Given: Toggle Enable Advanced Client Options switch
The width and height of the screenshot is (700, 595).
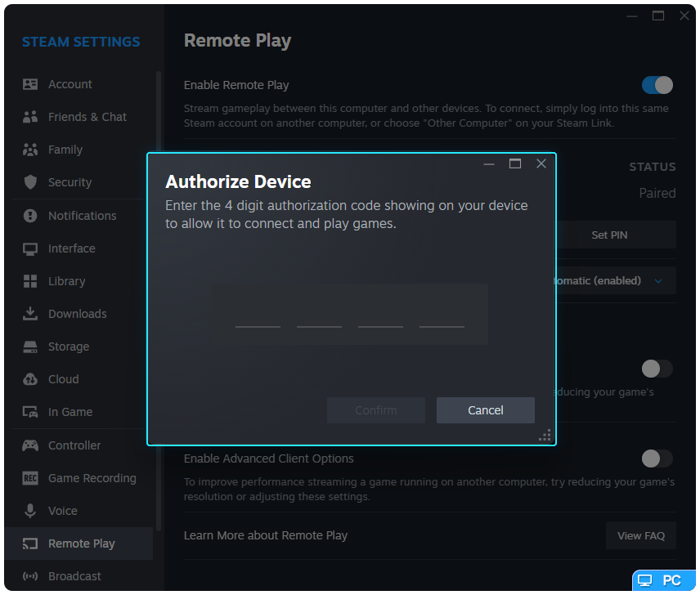Looking at the screenshot, I should click(x=657, y=459).
